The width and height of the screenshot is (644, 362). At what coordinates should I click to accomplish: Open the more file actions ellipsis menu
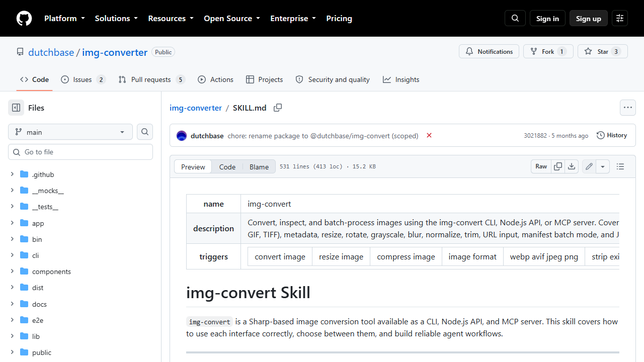pos(627,108)
